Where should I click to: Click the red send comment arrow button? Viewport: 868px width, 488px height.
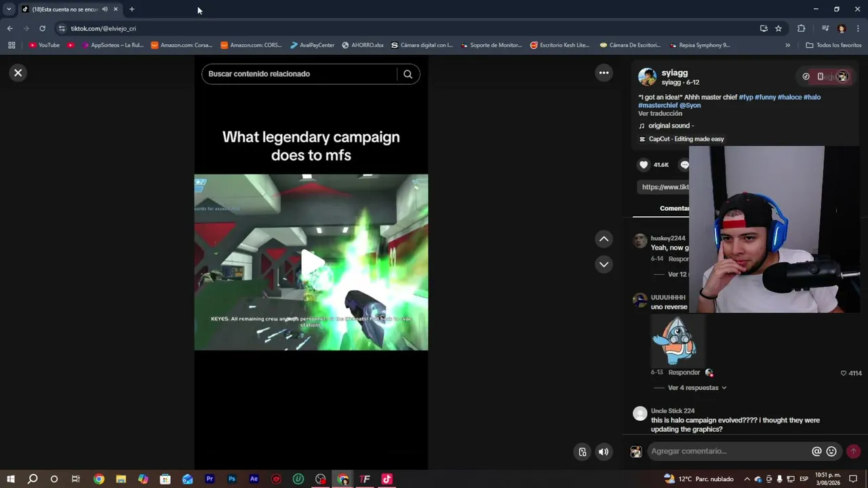[854, 451]
